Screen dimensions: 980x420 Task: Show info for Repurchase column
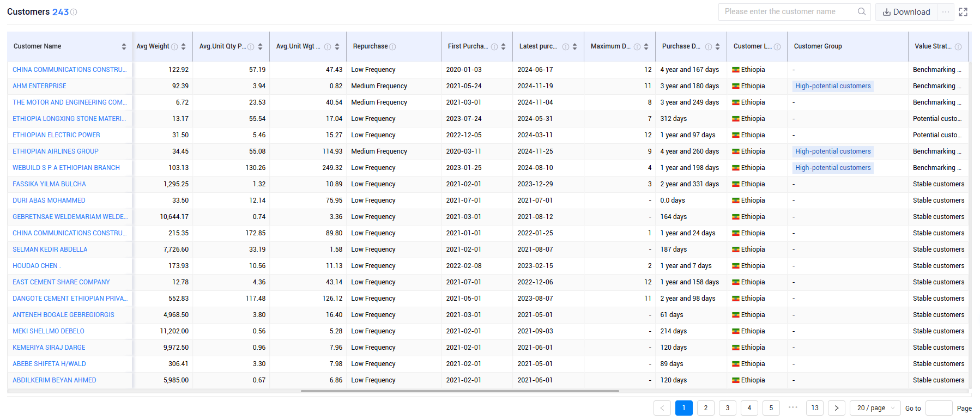[x=392, y=47]
